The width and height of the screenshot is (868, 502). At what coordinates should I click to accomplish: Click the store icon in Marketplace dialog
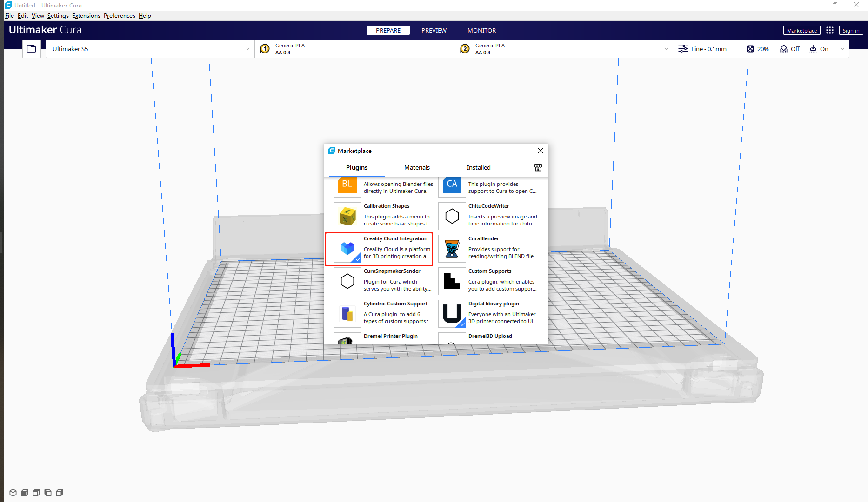click(x=538, y=167)
